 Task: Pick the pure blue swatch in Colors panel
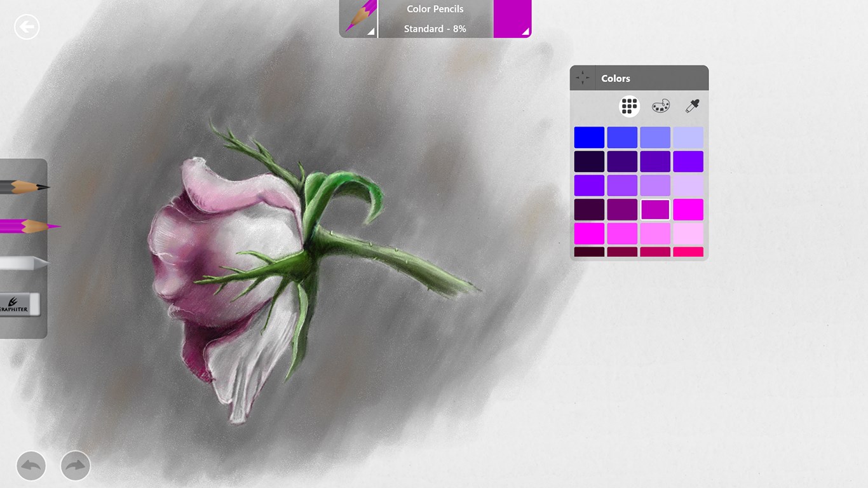(589, 137)
